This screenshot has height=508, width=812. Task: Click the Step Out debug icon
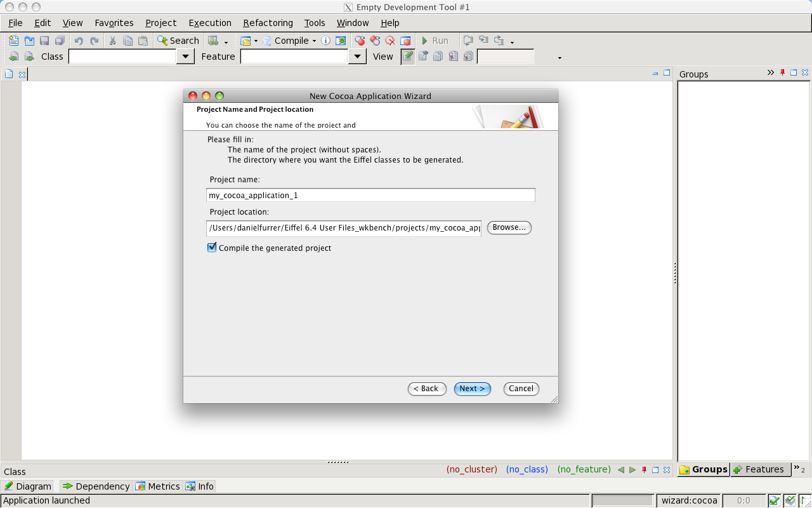[499, 41]
